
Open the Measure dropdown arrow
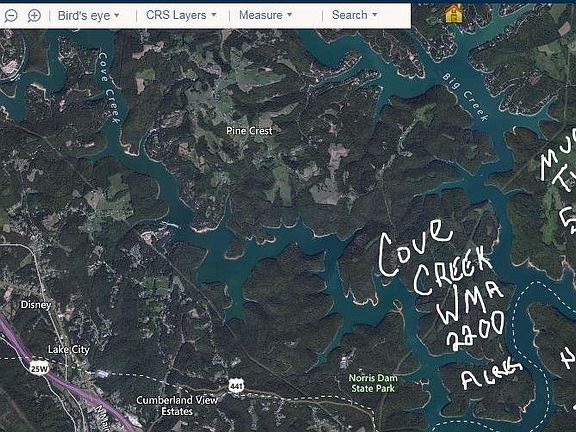(x=289, y=15)
